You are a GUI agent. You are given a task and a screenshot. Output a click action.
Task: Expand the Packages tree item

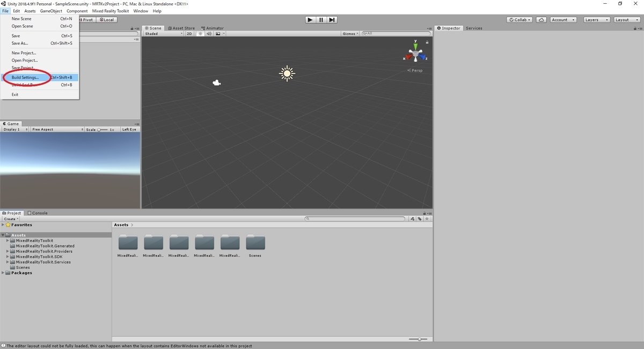click(3, 273)
